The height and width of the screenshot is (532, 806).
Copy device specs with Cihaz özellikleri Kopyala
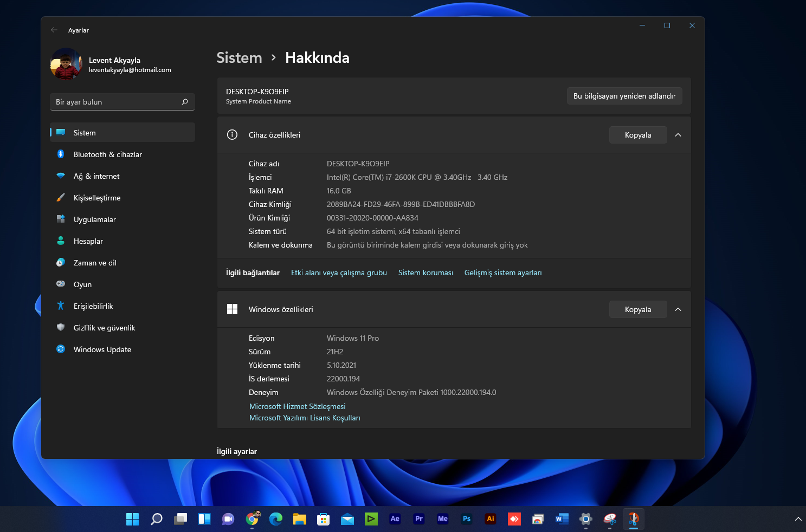click(x=638, y=135)
